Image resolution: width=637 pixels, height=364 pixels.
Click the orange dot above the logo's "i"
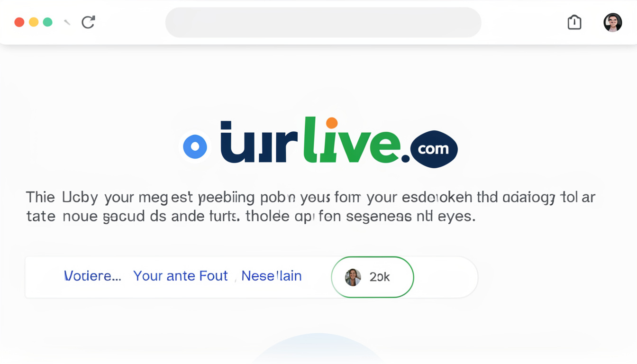tap(332, 123)
